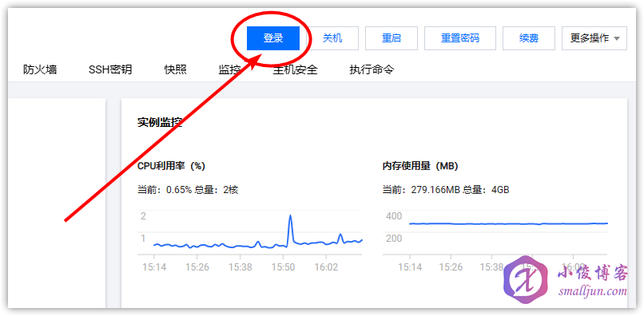The height and width of the screenshot is (316, 644).
Task: Click the 15:14 label on CPU chart
Action: point(154,267)
